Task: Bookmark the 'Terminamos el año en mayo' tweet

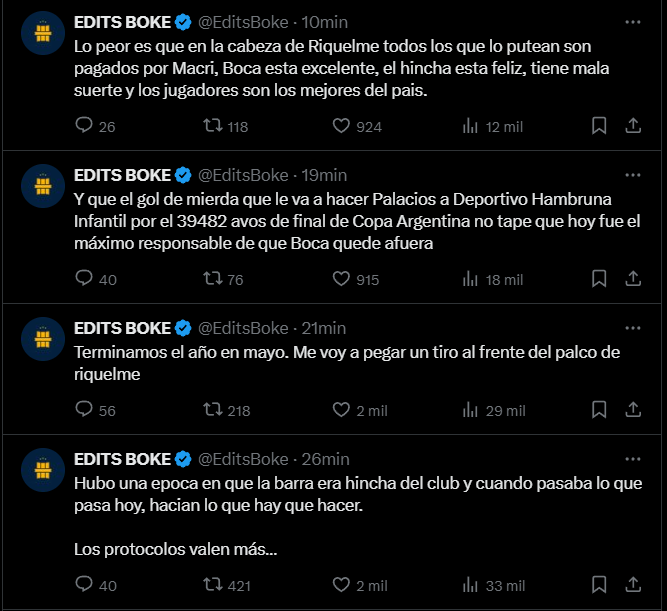Action: 599,410
